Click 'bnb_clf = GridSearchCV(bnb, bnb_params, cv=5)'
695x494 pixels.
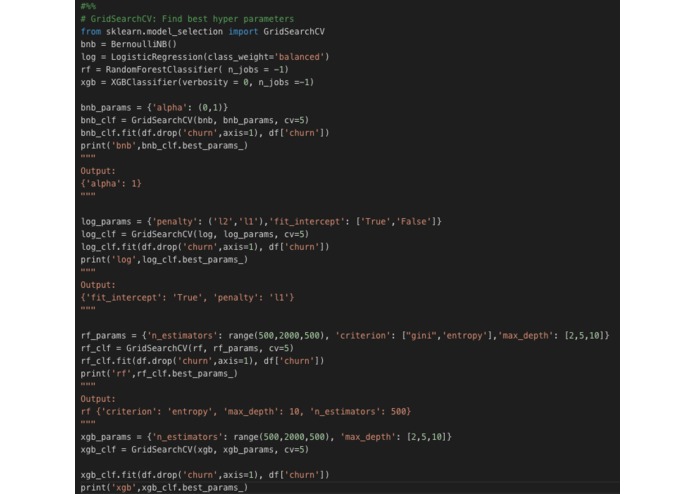click(195, 120)
